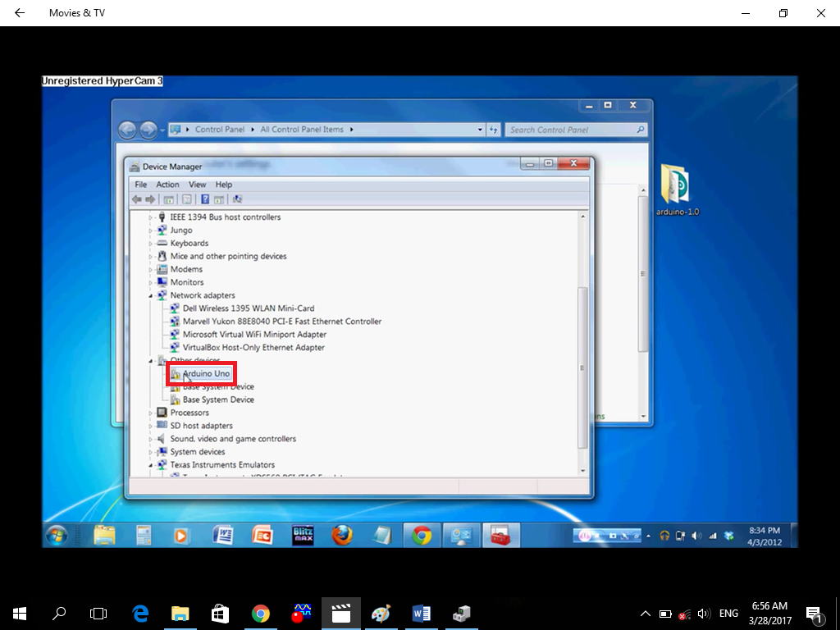Expand the Keyboards node
Image resolution: width=840 pixels, height=630 pixels.
151,244
